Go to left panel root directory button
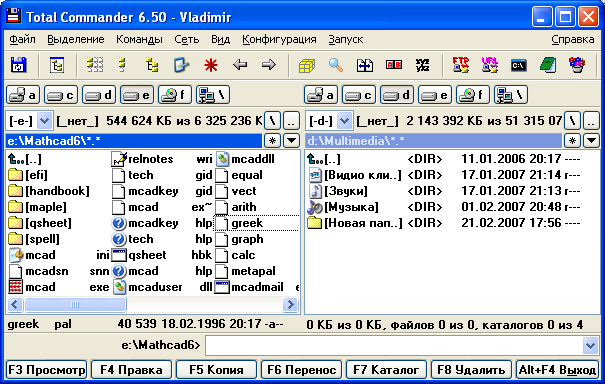605x384 pixels. tap(272, 121)
